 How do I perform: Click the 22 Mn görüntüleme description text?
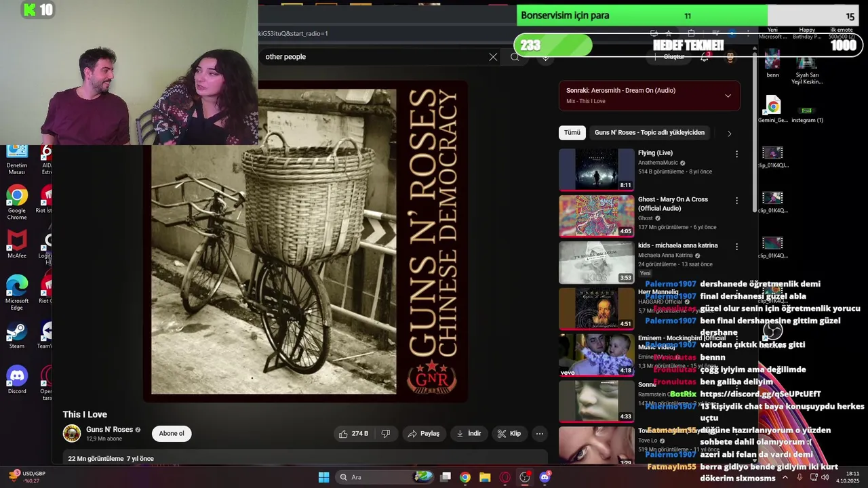point(111,459)
